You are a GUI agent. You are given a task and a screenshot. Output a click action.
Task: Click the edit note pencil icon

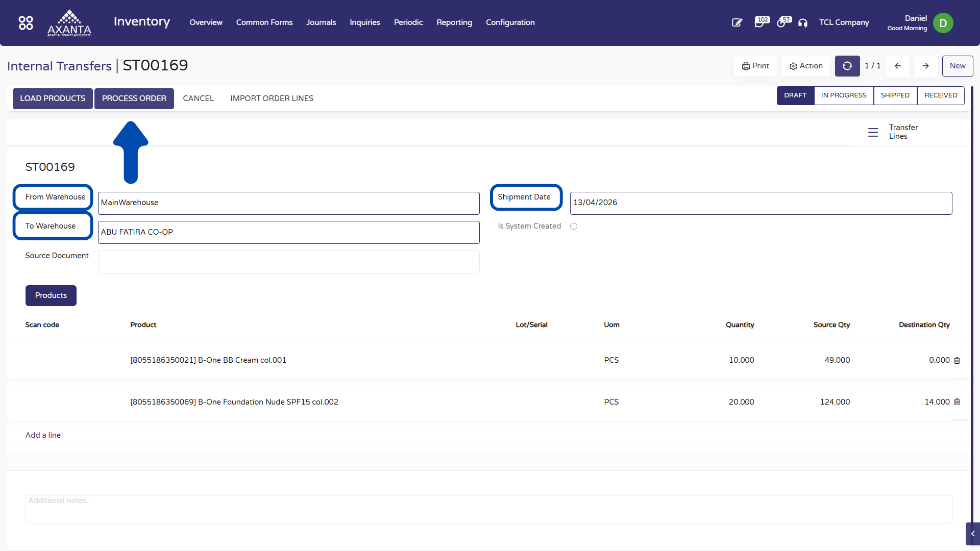(x=737, y=22)
